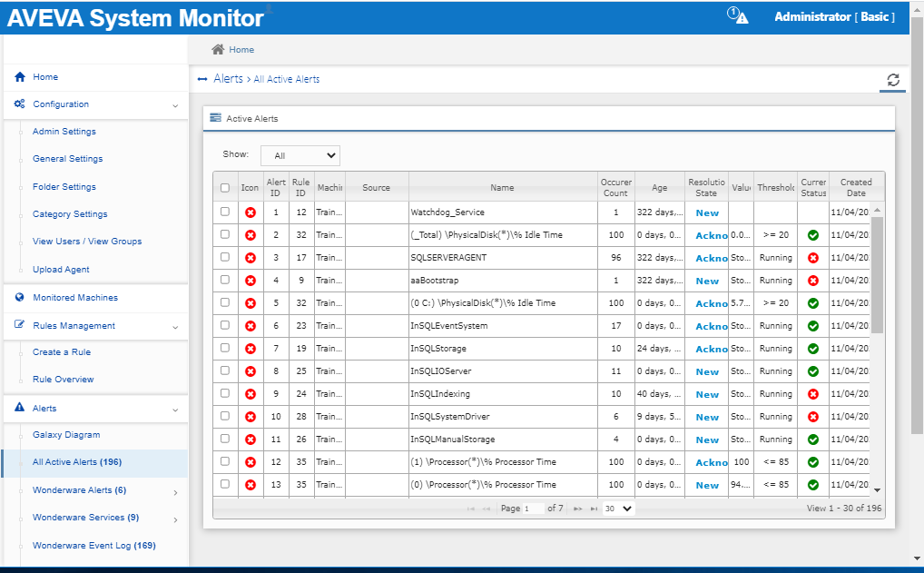
Task: Click the Home house icon in breadcrumb bar
Action: point(218,50)
